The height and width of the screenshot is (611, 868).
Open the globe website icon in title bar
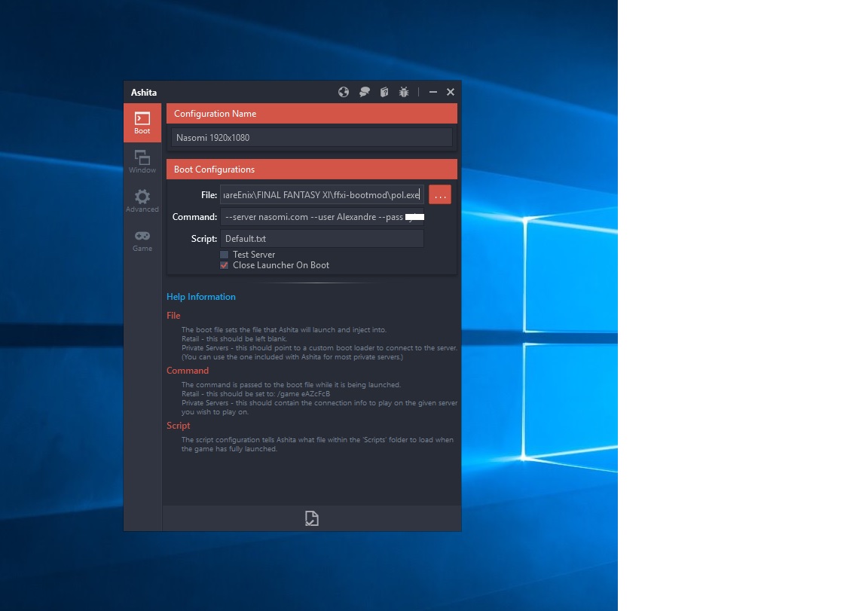click(344, 92)
